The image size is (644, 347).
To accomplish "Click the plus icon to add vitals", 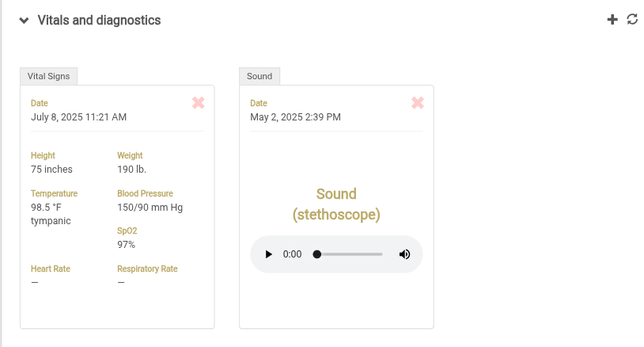I will tap(612, 20).
